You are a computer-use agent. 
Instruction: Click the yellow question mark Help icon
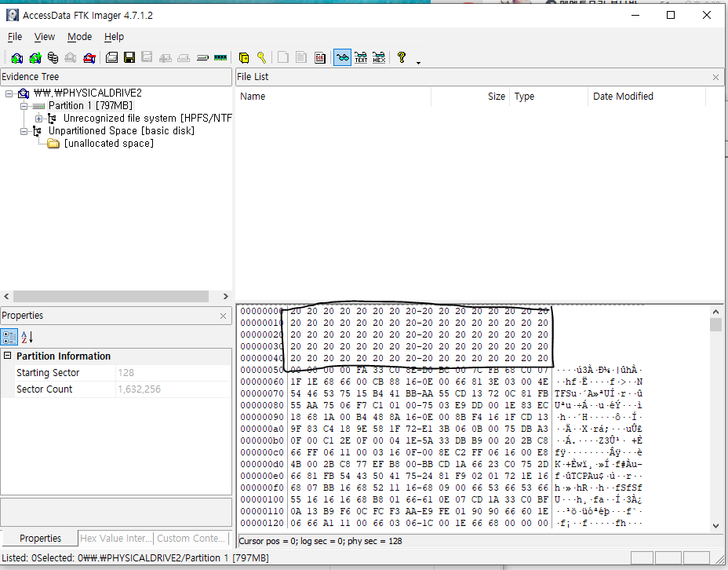pyautogui.click(x=402, y=57)
